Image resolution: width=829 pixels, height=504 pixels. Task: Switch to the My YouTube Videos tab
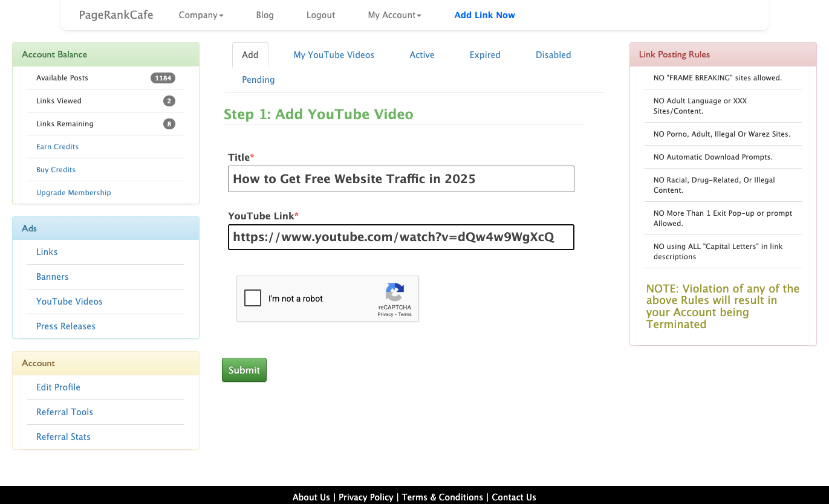pyautogui.click(x=333, y=54)
